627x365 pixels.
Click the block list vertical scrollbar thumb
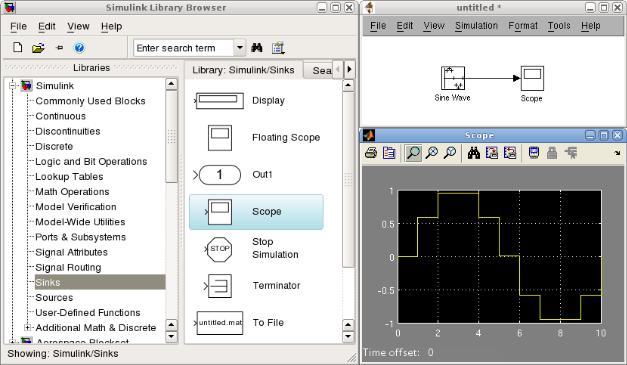coord(348,179)
